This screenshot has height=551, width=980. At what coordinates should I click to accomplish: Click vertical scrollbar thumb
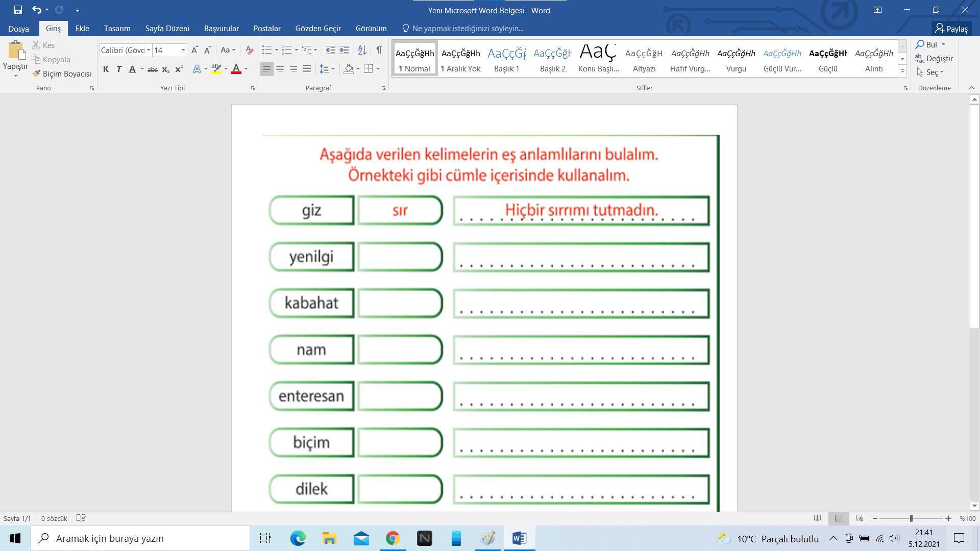coord(974,217)
